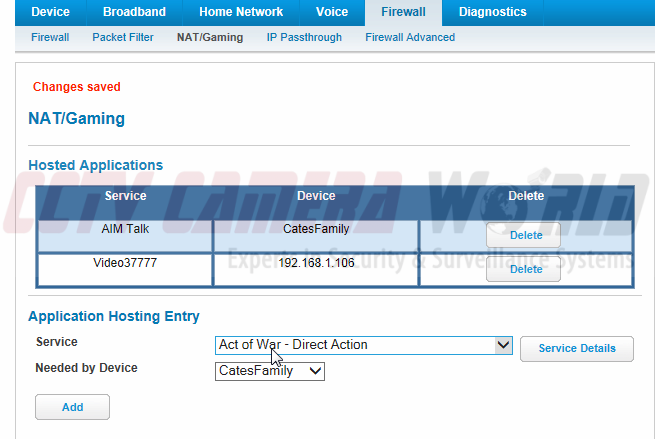
Task: Go to the IP Passthrough sub-tab
Action: (x=304, y=37)
